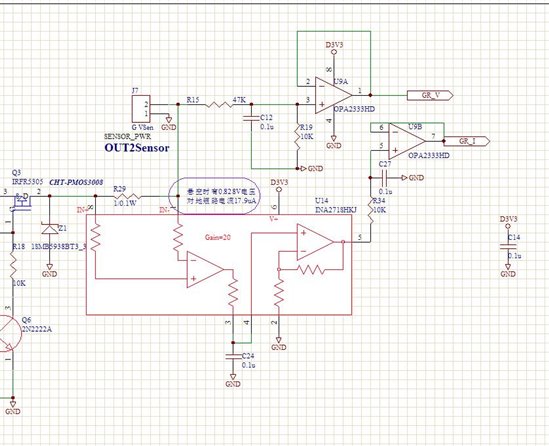Click the Q3 IRFR5305 MOSFET symbol
The height and width of the screenshot is (446, 549).
[21, 202]
